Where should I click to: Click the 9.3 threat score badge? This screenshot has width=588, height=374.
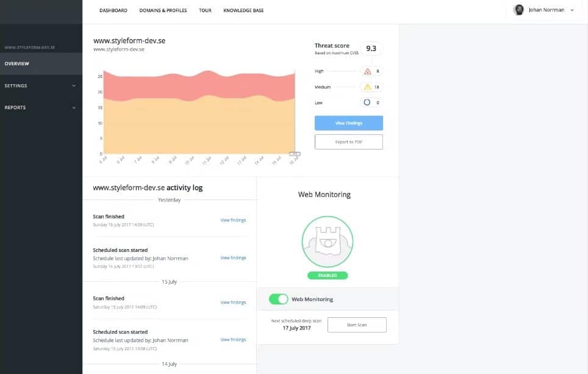point(371,48)
